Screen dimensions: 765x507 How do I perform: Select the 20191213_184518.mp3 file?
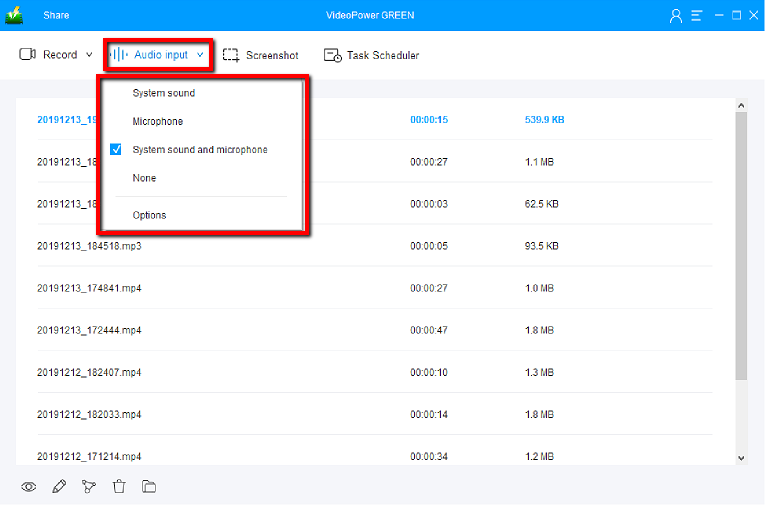[89, 245]
